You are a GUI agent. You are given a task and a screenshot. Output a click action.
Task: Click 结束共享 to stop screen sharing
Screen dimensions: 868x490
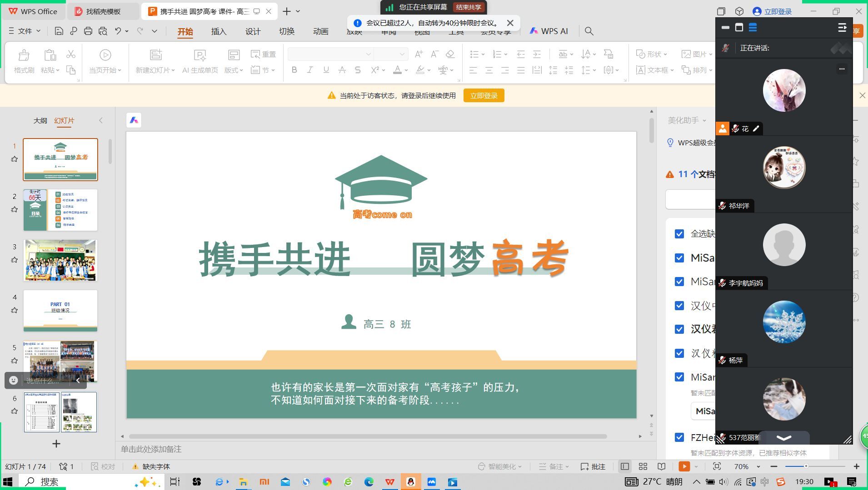coord(469,7)
